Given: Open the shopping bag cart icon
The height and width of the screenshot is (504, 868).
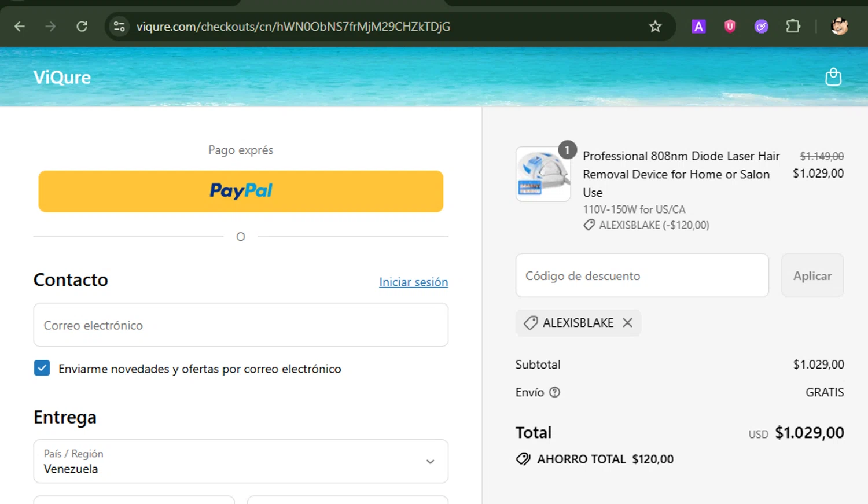Looking at the screenshot, I should tap(833, 77).
